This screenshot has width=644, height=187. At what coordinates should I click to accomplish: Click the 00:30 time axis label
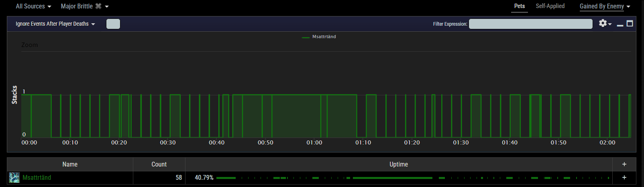click(x=168, y=142)
